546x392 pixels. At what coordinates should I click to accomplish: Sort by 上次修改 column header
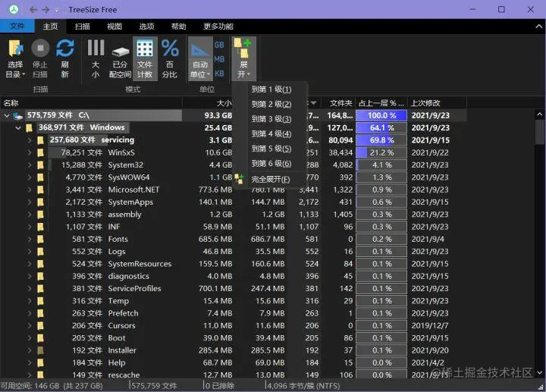click(437, 103)
